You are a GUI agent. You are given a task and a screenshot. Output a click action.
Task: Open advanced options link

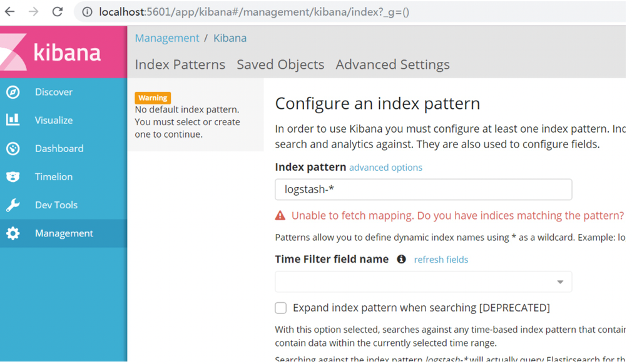tap(385, 168)
